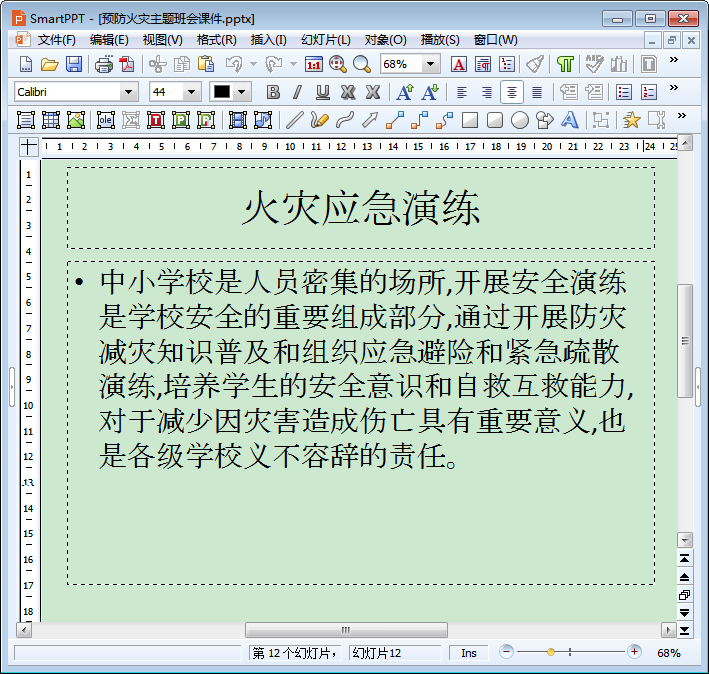Screen dimensions: 709x674
Task: Insert an OLE object frame
Action: point(106,120)
